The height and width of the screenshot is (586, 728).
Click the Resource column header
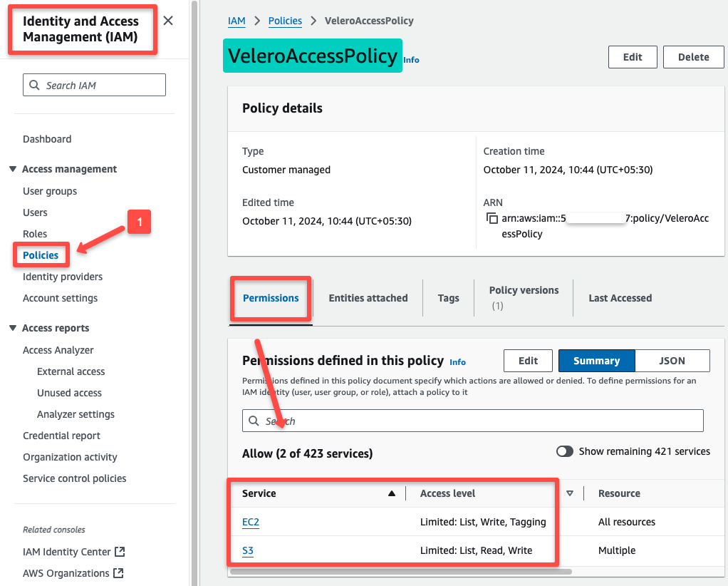[619, 493]
